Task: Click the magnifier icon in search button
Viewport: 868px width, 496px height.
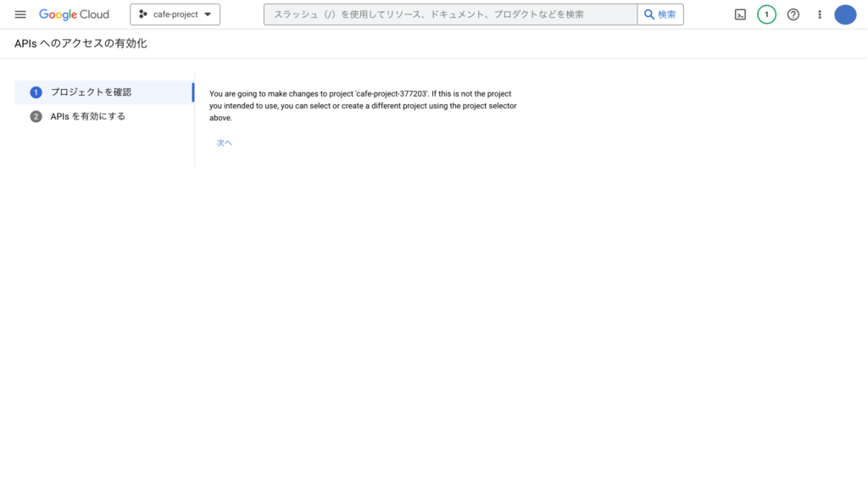Action: click(649, 14)
